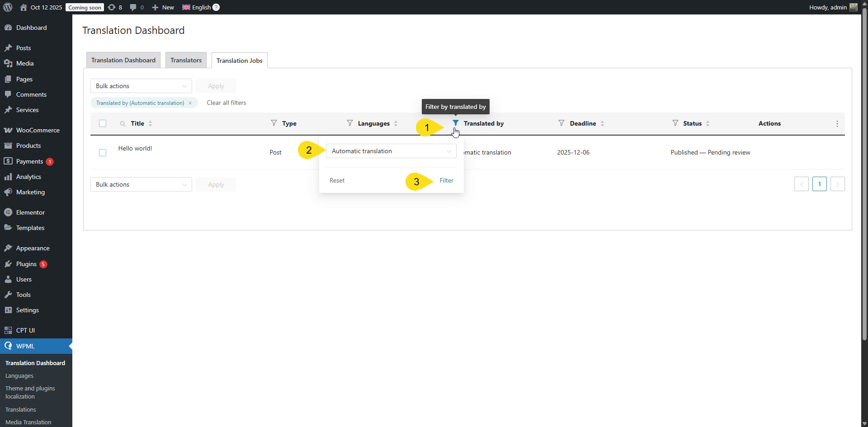Open the Deadline filter funnel icon
The height and width of the screenshot is (427, 868).
tap(561, 123)
